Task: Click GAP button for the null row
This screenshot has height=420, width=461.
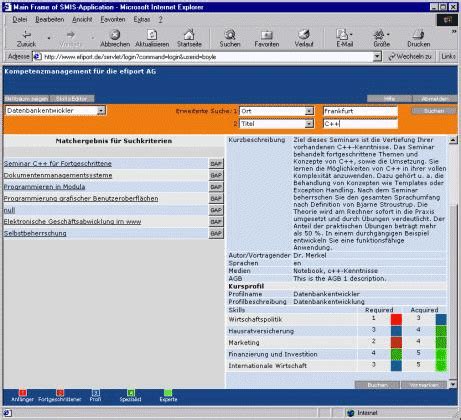Action: (216, 210)
